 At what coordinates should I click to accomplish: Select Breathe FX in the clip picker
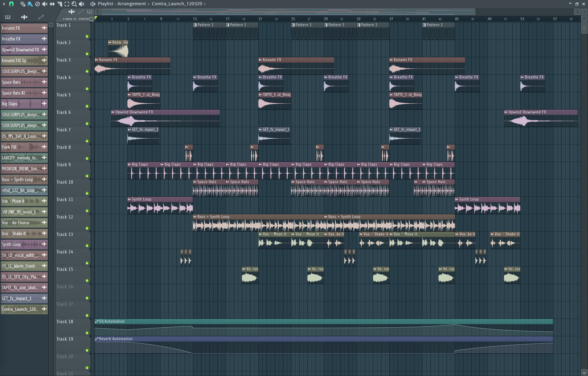24,39
